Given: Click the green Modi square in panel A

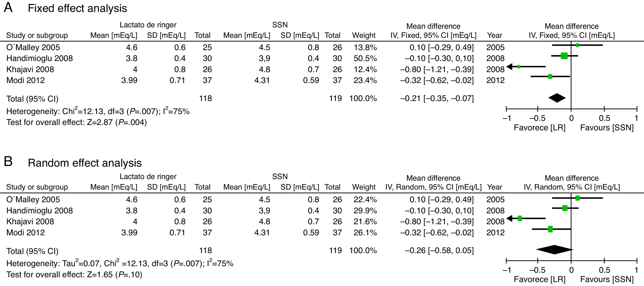Looking at the screenshot, I should point(550,76).
